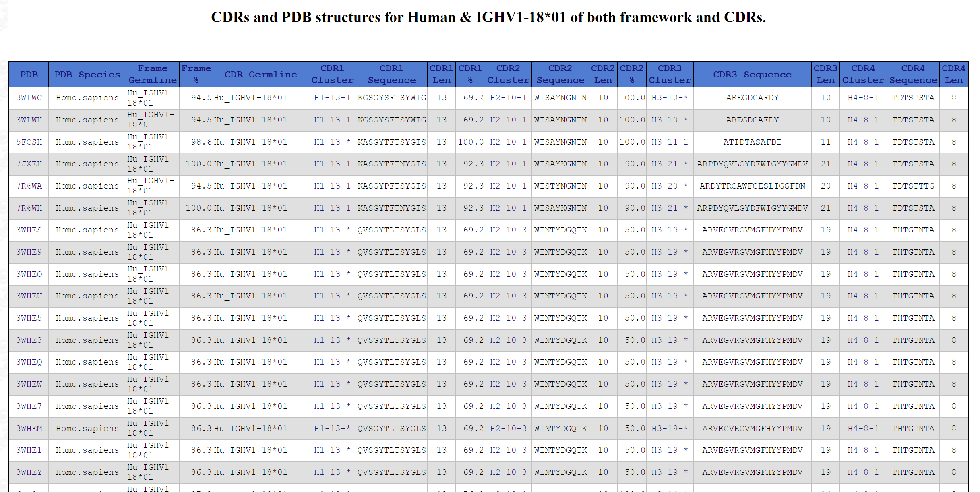Click the Frame % column header
Screen dimensions: 980x493
(196, 75)
